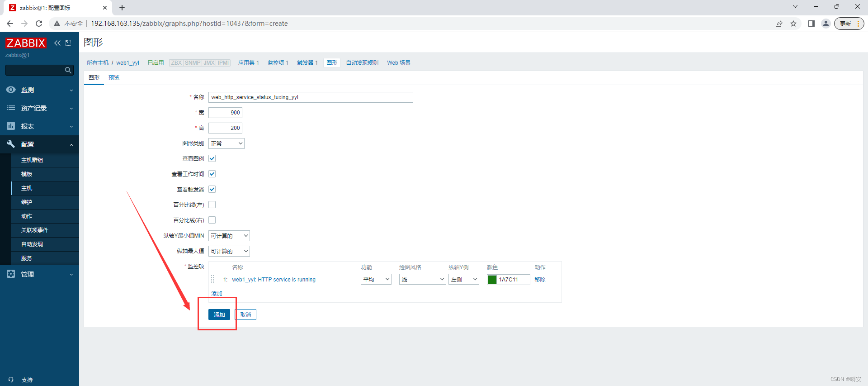The width and height of the screenshot is (868, 386).
Task: Expand the 监测 sidebar menu
Action: 39,90
